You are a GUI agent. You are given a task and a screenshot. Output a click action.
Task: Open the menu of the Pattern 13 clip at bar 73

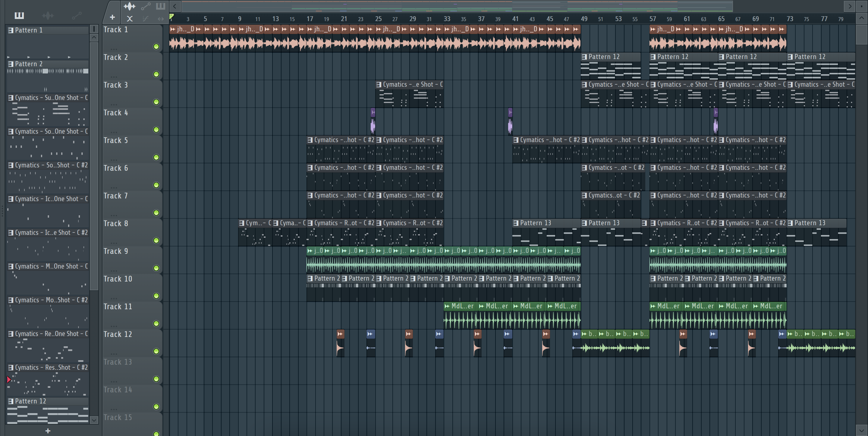(x=790, y=223)
